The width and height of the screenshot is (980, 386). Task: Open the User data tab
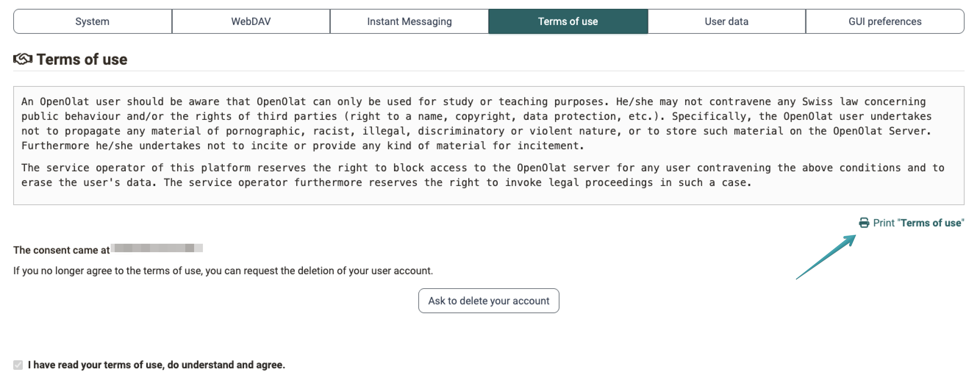point(727,21)
